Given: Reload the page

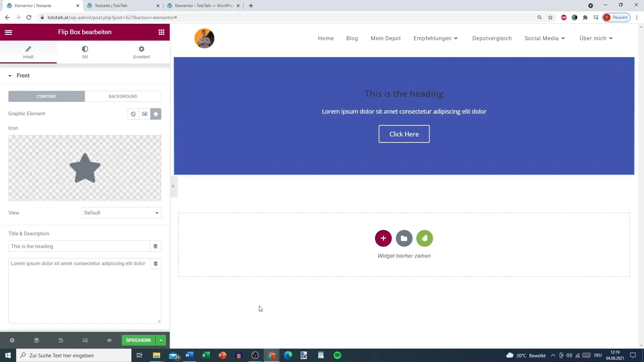Looking at the screenshot, I should coord(29,17).
